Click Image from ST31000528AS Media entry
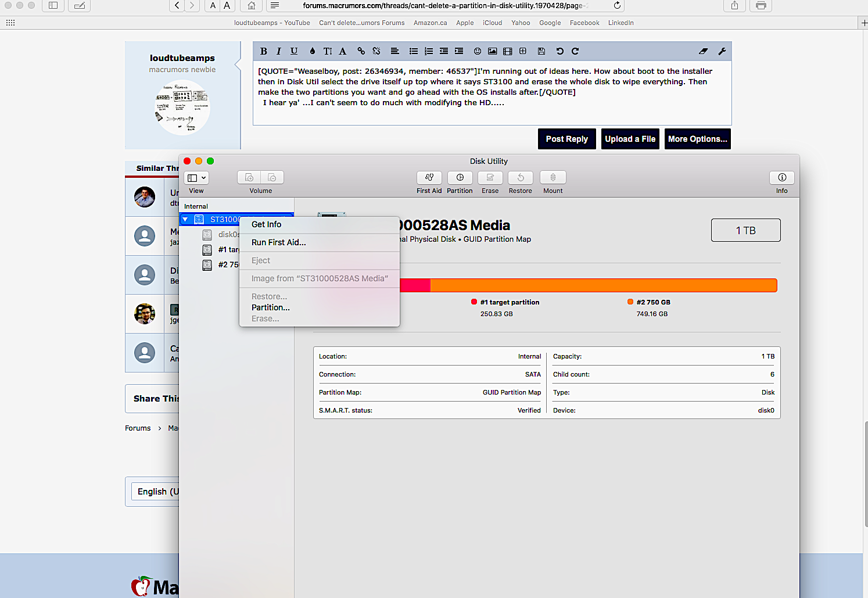This screenshot has height=598, width=868. [x=320, y=278]
